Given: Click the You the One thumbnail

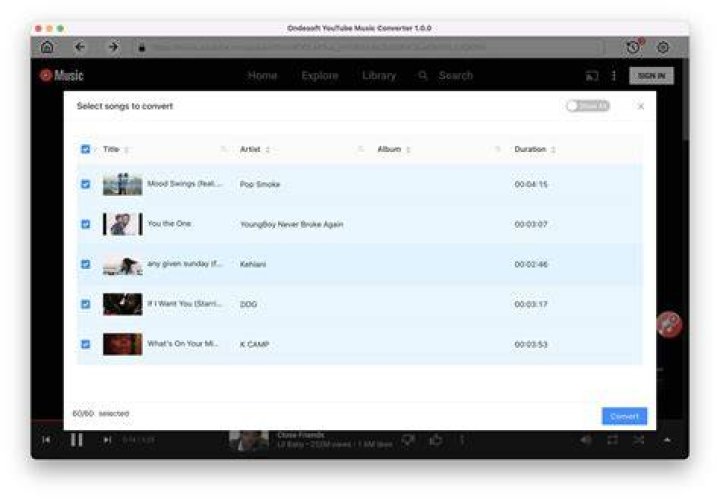Looking at the screenshot, I should coord(123,224).
